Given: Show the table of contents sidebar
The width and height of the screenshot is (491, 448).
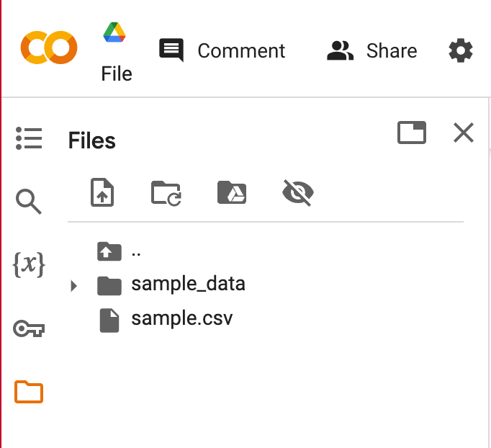Looking at the screenshot, I should click(x=29, y=138).
